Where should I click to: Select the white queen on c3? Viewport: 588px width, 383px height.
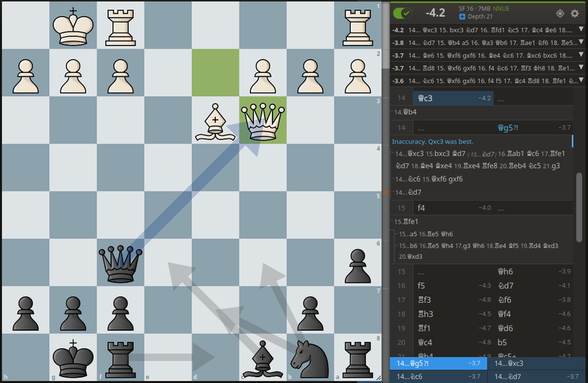click(x=263, y=121)
